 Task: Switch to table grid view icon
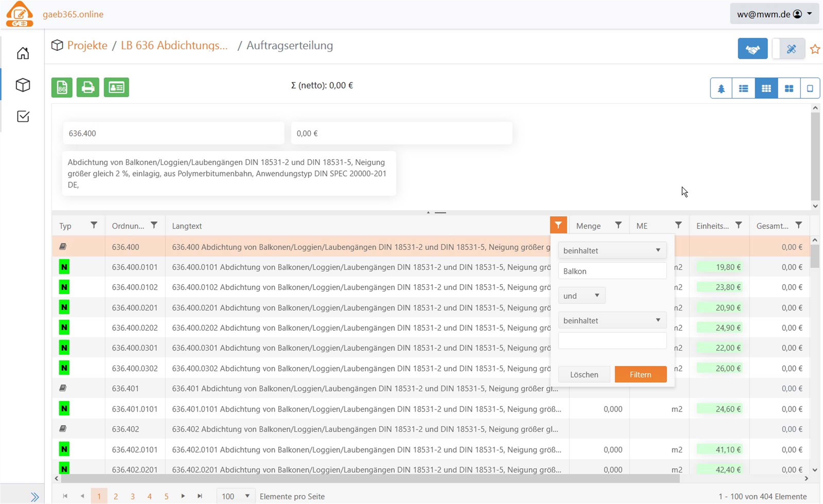pyautogui.click(x=766, y=88)
